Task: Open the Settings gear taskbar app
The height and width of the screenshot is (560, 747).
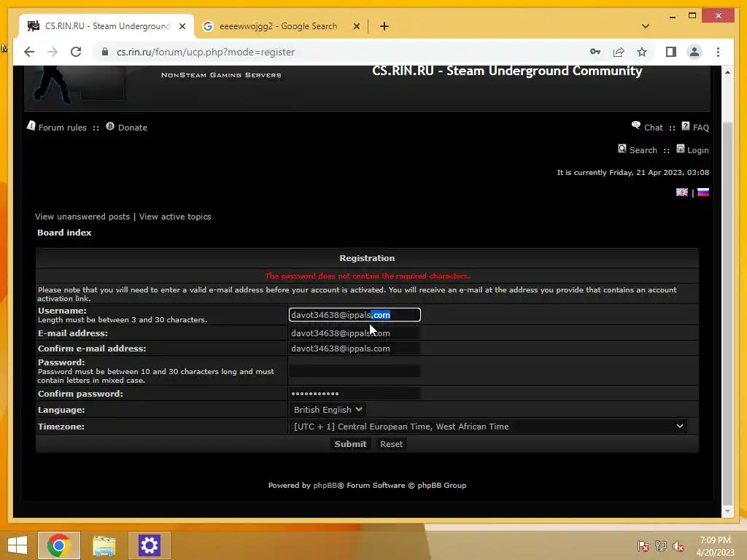Action: pos(149,545)
